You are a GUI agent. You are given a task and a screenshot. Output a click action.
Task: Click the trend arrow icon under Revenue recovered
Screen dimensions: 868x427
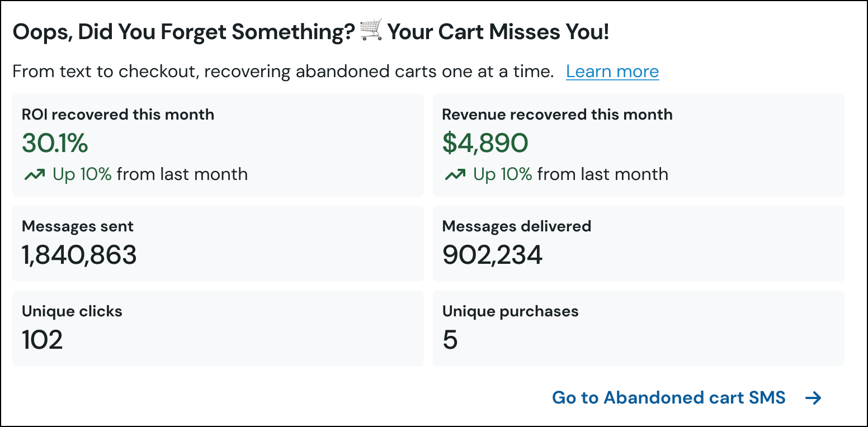tap(455, 174)
